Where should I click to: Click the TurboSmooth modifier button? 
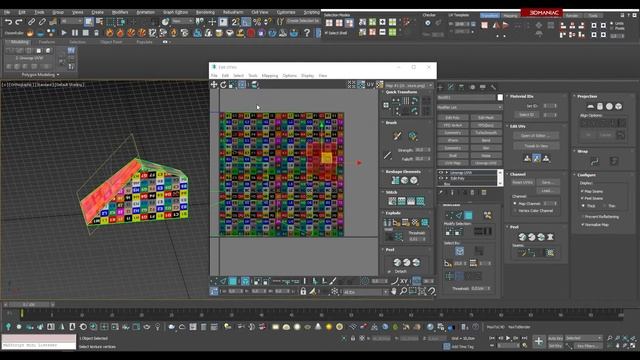coord(486,133)
